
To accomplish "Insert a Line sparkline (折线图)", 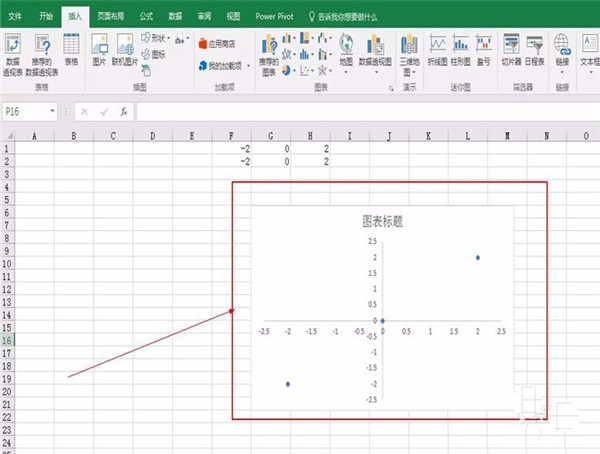I will (438, 50).
